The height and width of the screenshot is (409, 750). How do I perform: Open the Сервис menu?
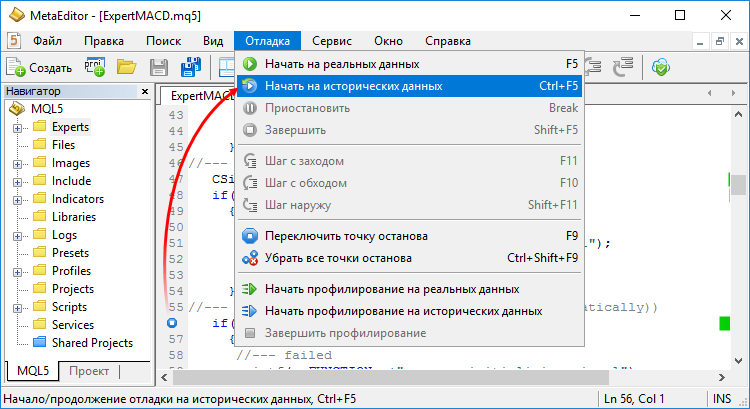[332, 41]
